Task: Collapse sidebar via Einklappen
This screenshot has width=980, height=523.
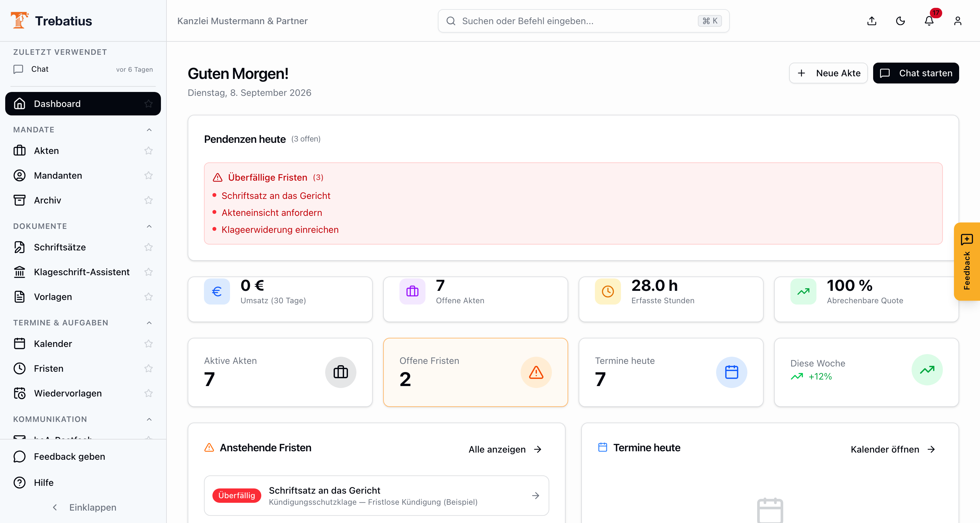Action: [84, 507]
